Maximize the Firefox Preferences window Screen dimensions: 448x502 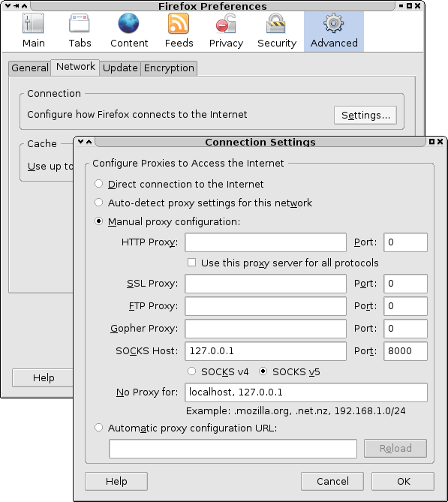(409, 6)
